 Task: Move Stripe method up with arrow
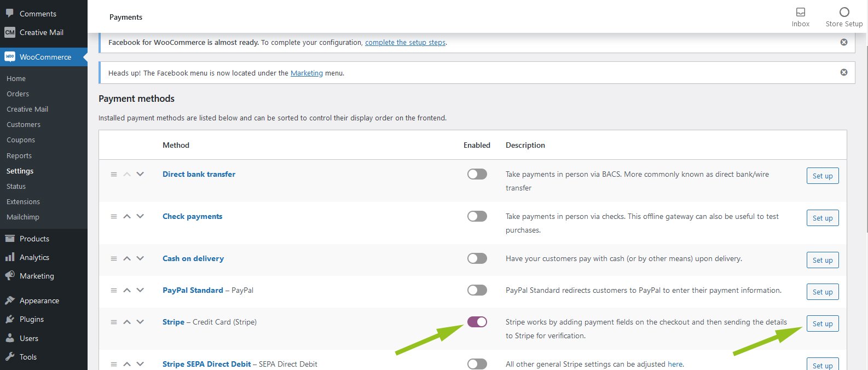(127, 322)
